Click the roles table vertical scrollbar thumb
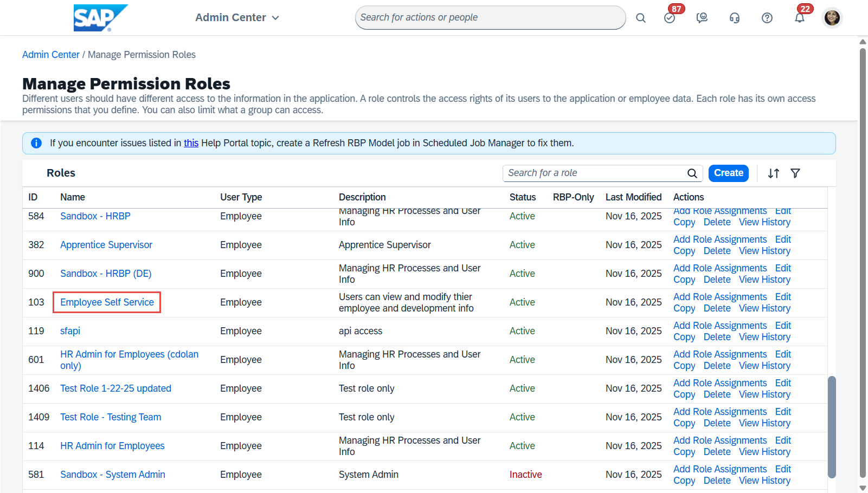Screen dimensions: 868x493 (832, 427)
